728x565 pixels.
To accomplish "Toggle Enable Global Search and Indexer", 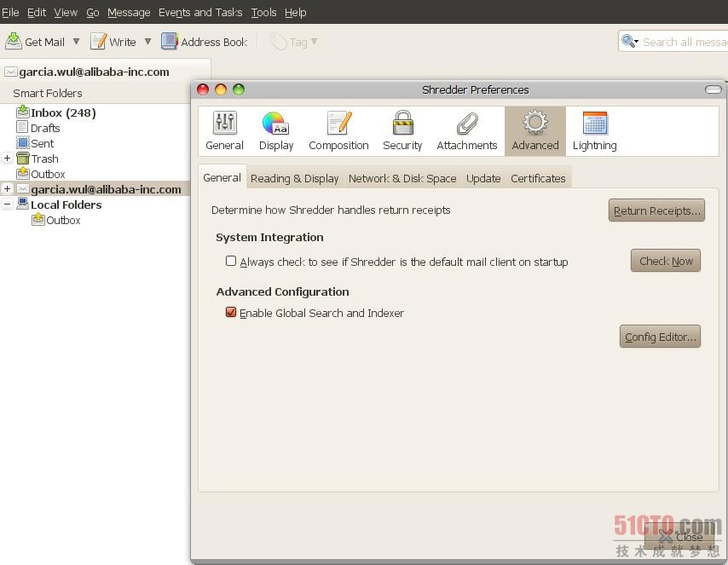I will 231,312.
